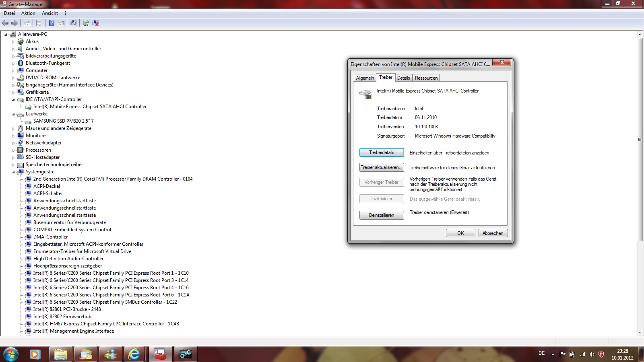Open Windows Media Player from taskbar
Viewport: 644px width, 362px height.
coord(35,354)
